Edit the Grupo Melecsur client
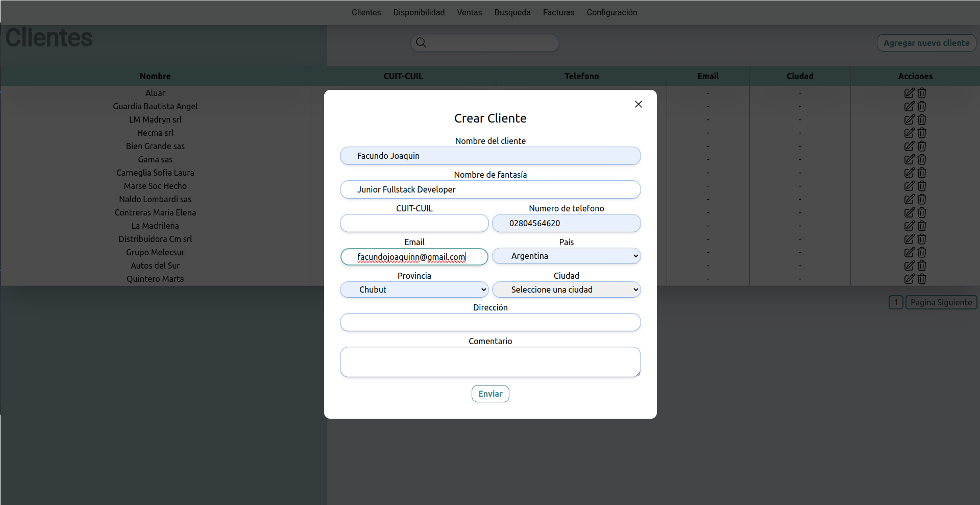This screenshot has height=505, width=980. pos(909,252)
